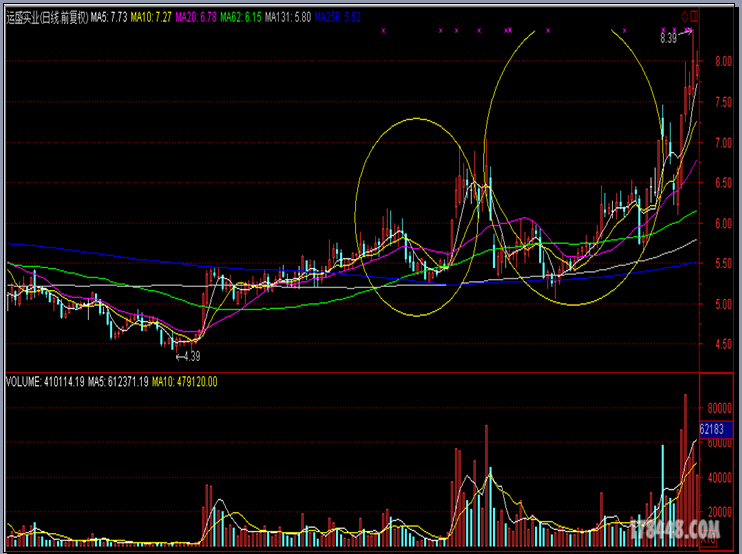742x554 pixels.
Task: Click the 8.00 price axis label
Action: [724, 62]
